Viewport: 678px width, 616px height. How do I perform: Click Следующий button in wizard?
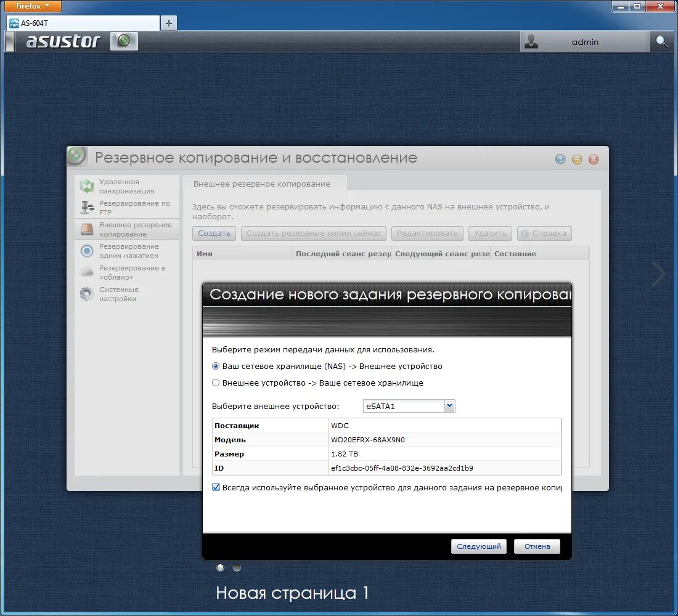tap(479, 546)
